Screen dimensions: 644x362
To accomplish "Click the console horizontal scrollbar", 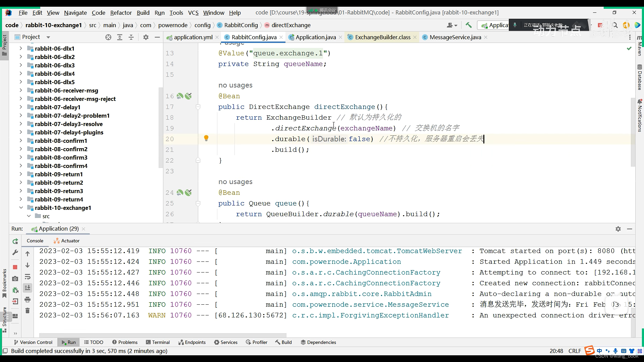I will pyautogui.click(x=163, y=335).
